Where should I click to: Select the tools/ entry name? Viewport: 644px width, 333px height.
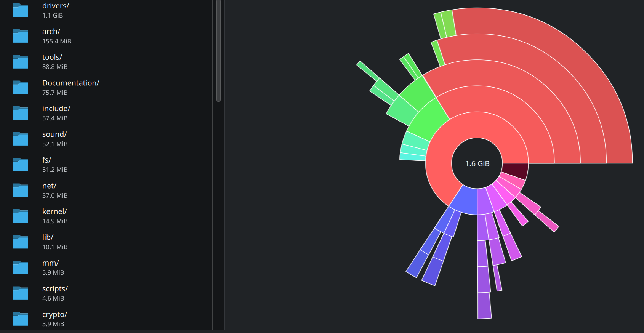52,57
